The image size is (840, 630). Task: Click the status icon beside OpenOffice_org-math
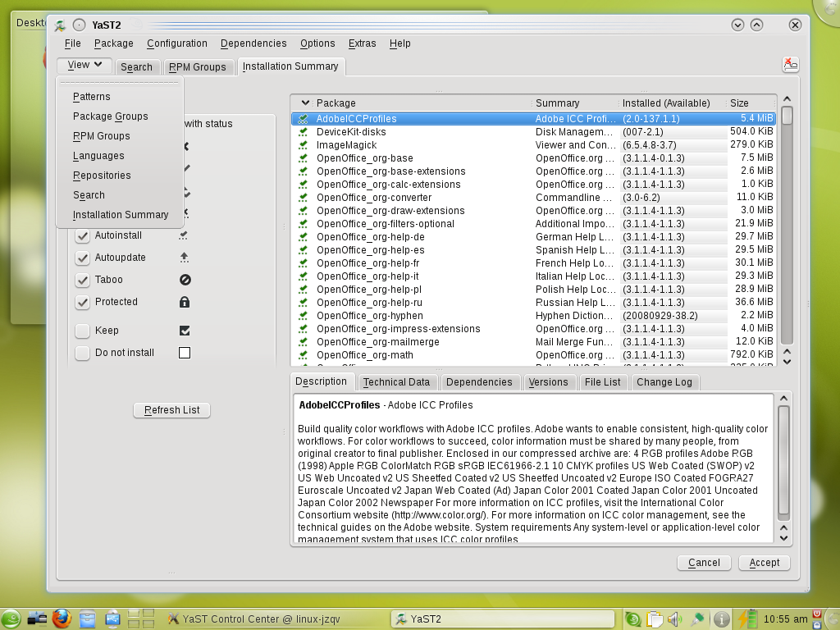pos(303,355)
